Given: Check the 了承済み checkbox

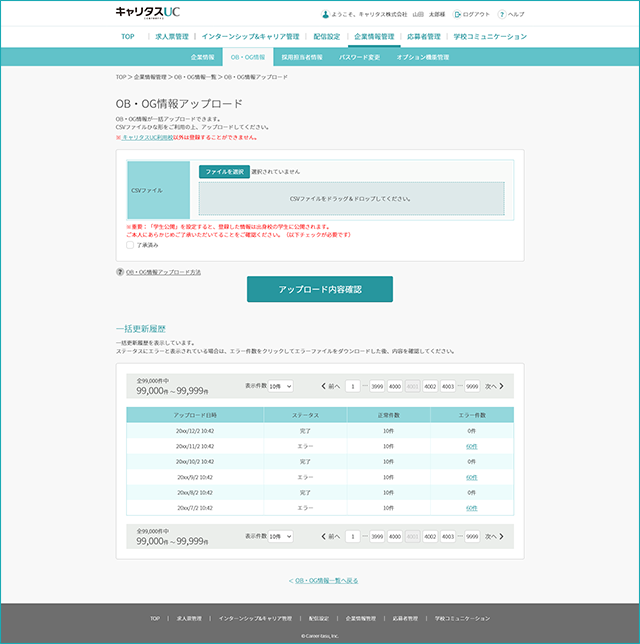Looking at the screenshot, I should coord(130,245).
